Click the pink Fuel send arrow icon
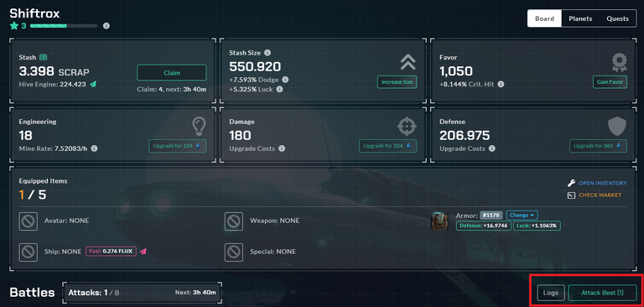Screen dimensions: 644x307 [x=143, y=251]
